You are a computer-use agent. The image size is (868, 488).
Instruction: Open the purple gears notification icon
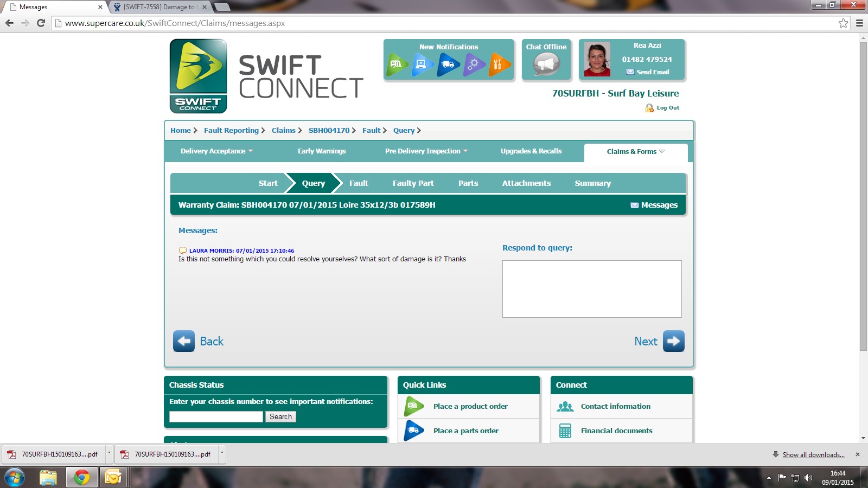(x=474, y=65)
